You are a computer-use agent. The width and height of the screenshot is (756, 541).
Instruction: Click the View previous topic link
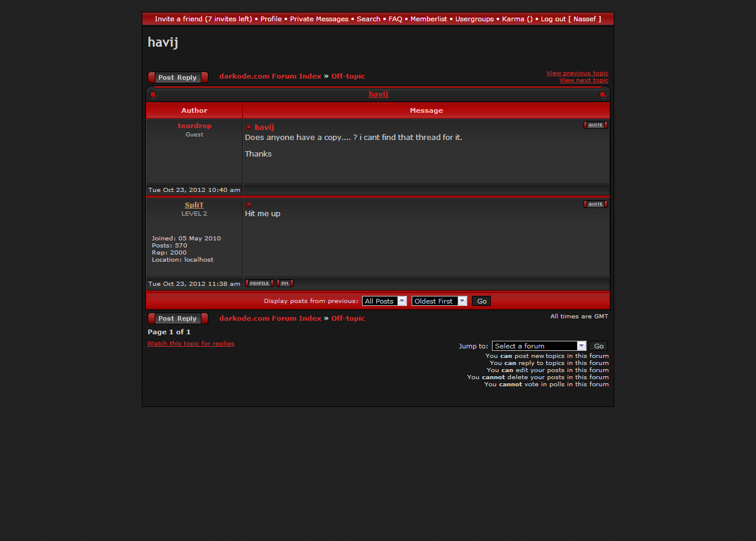[577, 73]
